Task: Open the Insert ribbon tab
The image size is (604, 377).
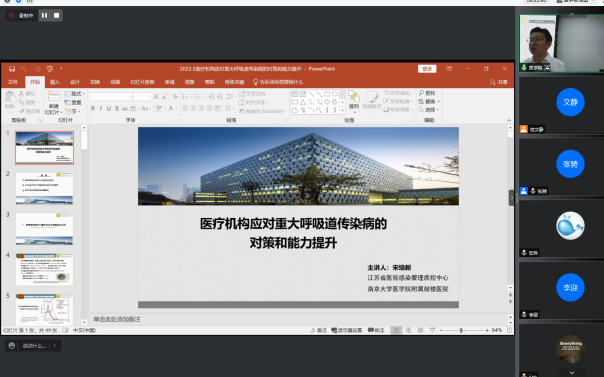Action: (55, 82)
